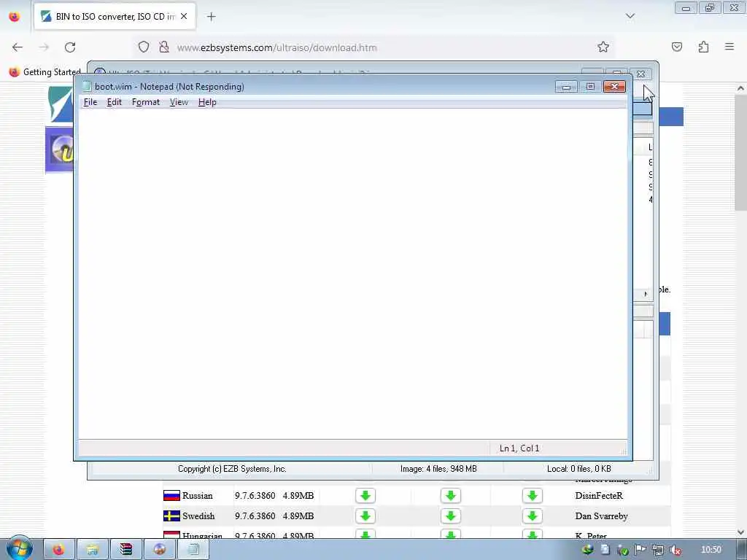Click the UltraISO horizontal scrollbar right arrow
This screenshot has width=747, height=560.
point(646,294)
